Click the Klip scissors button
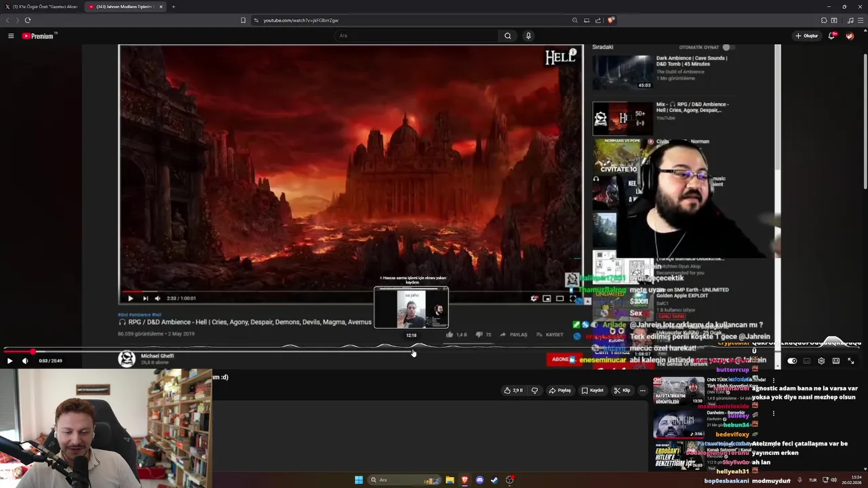Image resolution: width=868 pixels, height=488 pixels. [622, 390]
